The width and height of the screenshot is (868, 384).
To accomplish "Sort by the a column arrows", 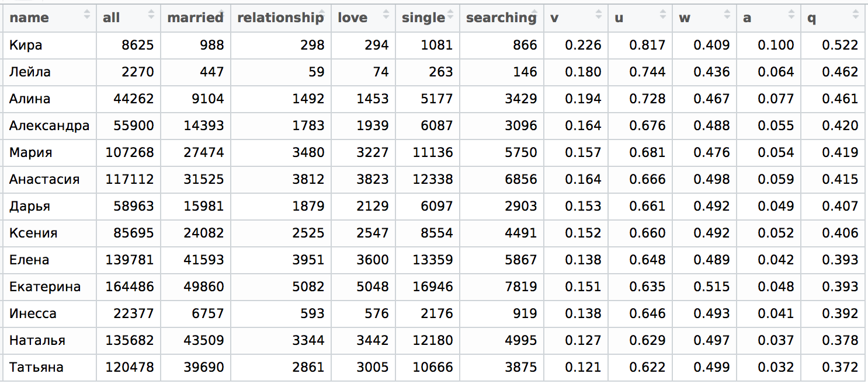I will 792,15.
